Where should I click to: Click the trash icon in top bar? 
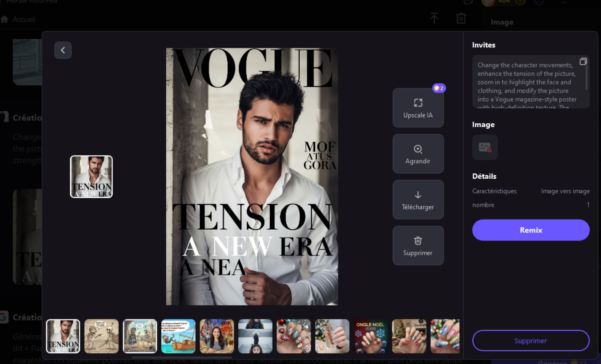pos(461,18)
